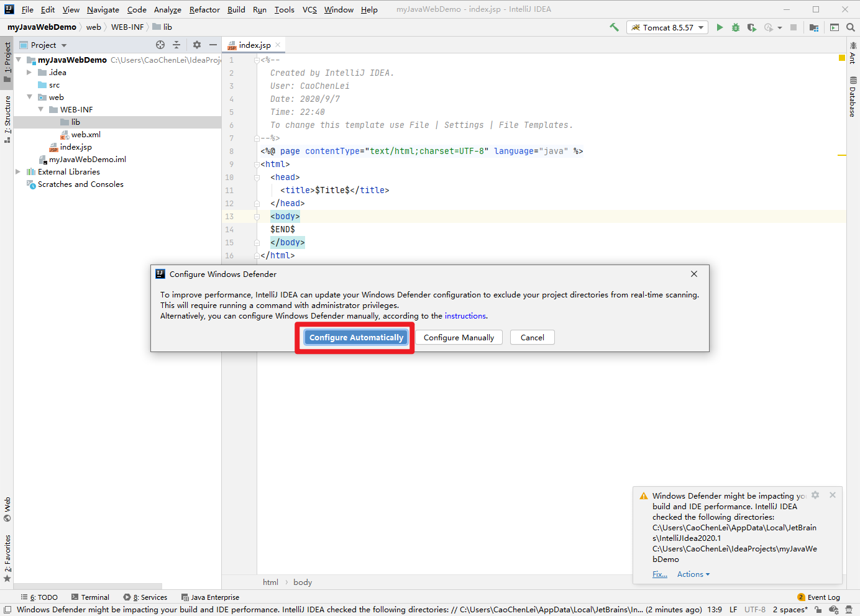860x616 pixels.
Task: Click the Fix... link in the notification
Action: coord(659,574)
